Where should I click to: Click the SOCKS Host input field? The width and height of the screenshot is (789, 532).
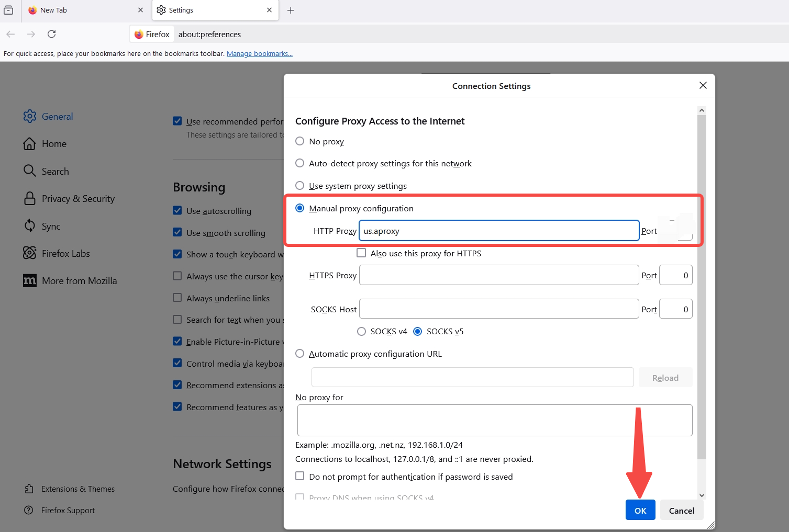[499, 309]
